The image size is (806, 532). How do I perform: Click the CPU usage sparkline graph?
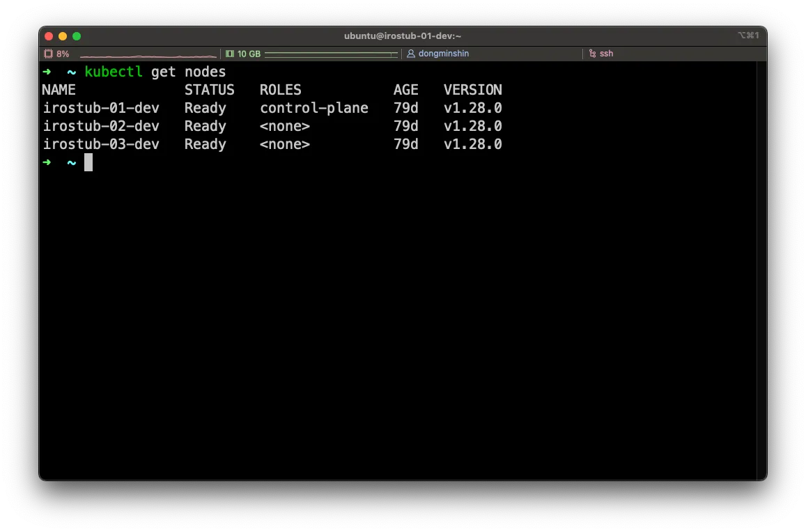click(148, 55)
